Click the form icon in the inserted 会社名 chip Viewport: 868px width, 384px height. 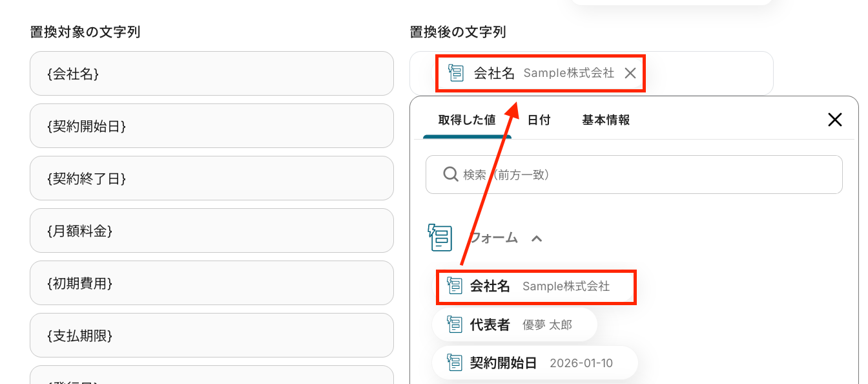click(457, 73)
